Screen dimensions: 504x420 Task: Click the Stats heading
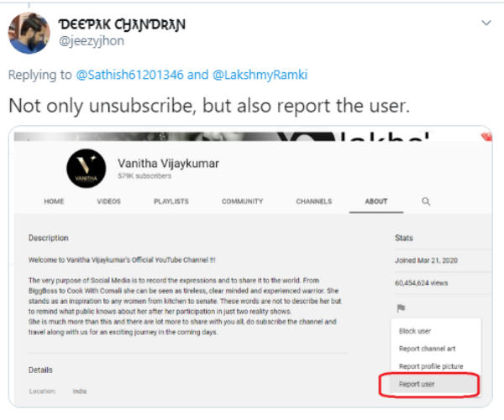(x=404, y=238)
